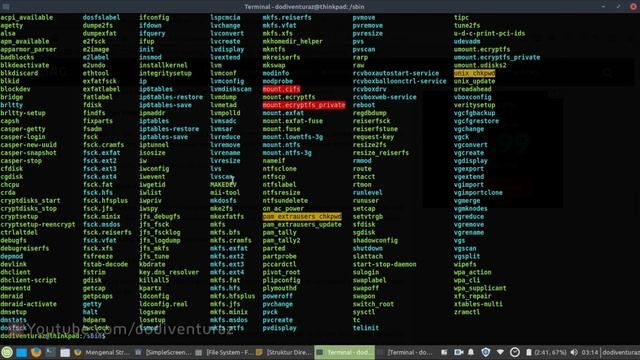The image size is (640, 360).
Task: Open the Wi-Fi network tray icon
Action: [500, 352]
